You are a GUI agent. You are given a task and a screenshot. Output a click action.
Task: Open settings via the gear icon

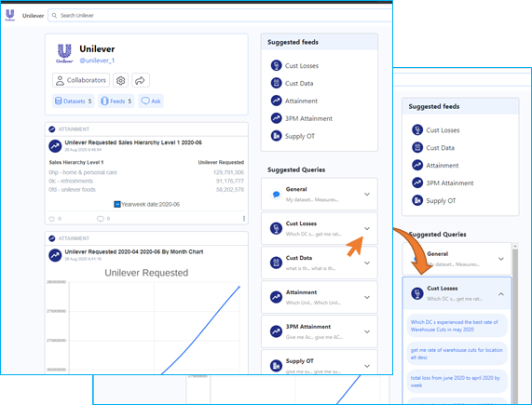coord(120,80)
